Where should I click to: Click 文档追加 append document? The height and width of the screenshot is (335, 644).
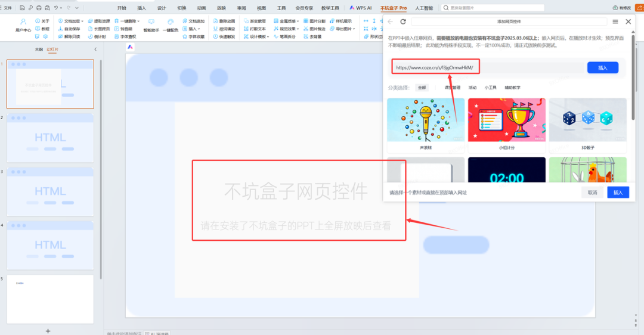click(x=193, y=21)
